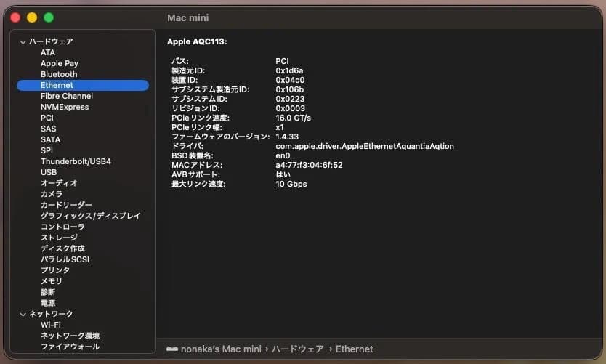Screen dimensions: 606x364
Task: Open Wi-Fi under ネットワーク
Action: click(x=51, y=325)
